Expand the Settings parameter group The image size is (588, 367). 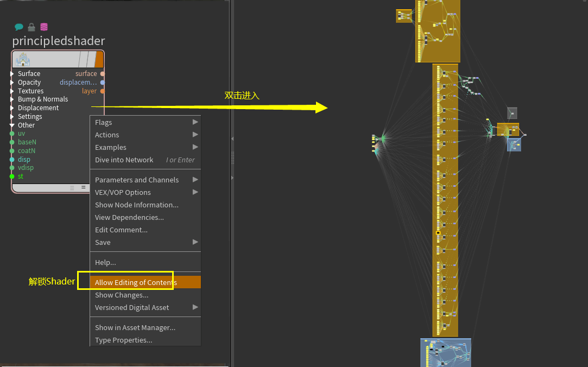coord(12,117)
